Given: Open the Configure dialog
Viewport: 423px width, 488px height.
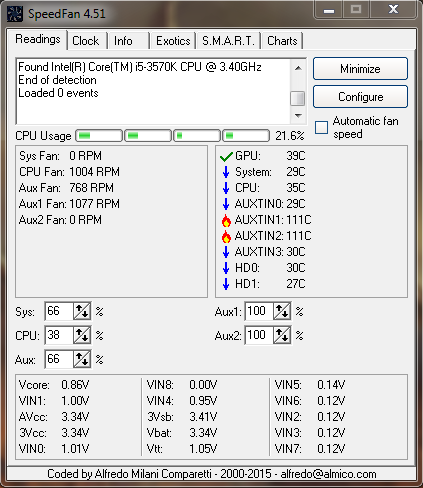Looking at the screenshot, I should point(360,97).
